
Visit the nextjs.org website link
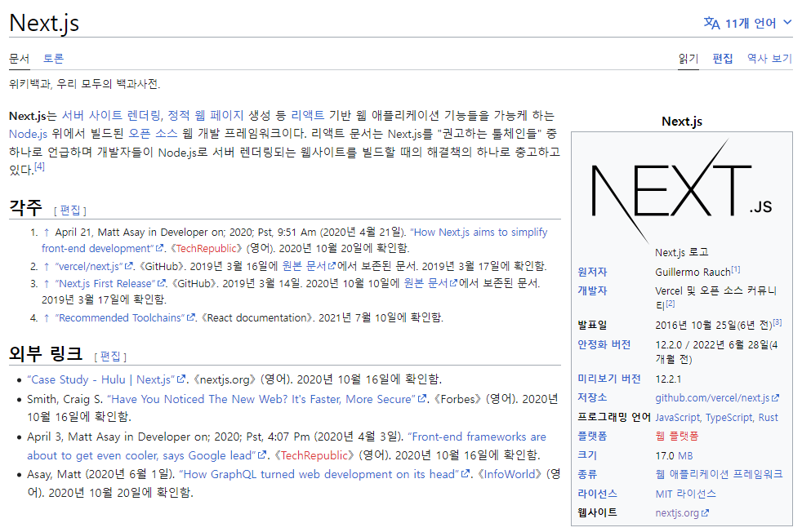[x=682, y=513]
